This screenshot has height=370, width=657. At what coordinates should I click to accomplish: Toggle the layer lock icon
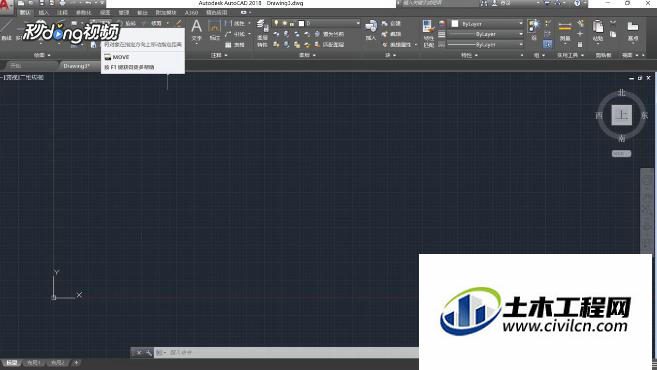click(292, 23)
